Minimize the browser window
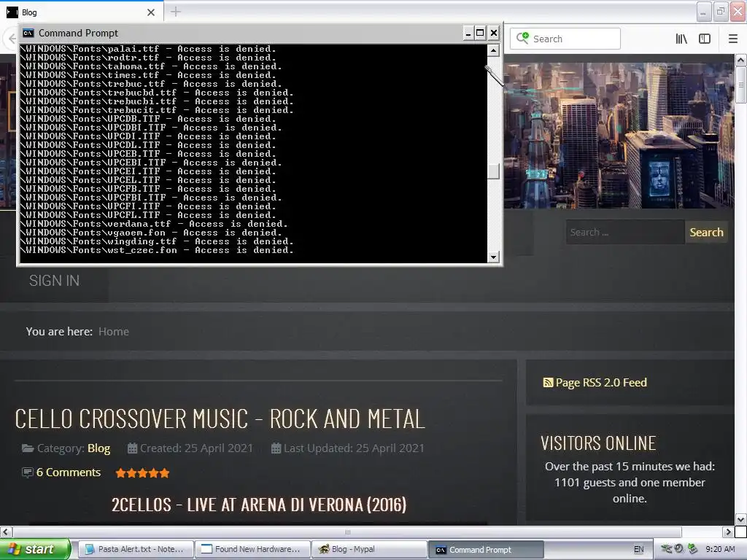This screenshot has width=747, height=560. 704,12
